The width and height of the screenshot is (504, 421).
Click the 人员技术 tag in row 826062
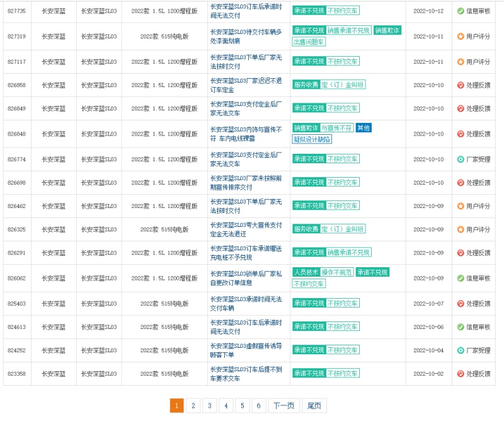coord(306,272)
